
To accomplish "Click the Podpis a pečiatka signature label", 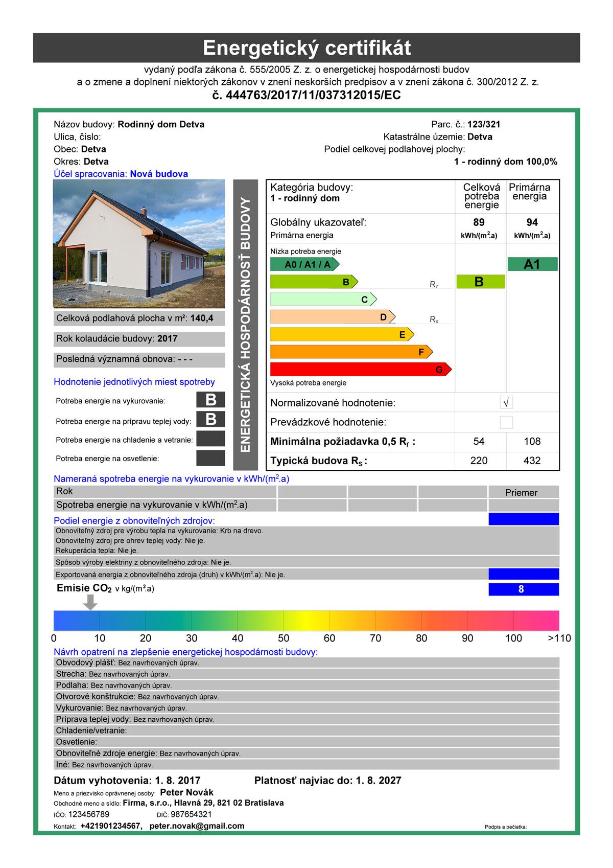I will 506,827.
